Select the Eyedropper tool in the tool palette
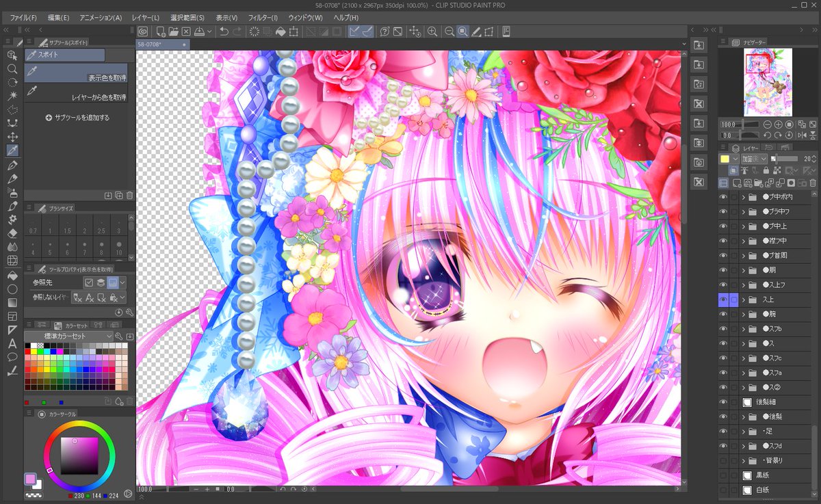Image resolution: width=821 pixels, height=504 pixels. (12, 151)
